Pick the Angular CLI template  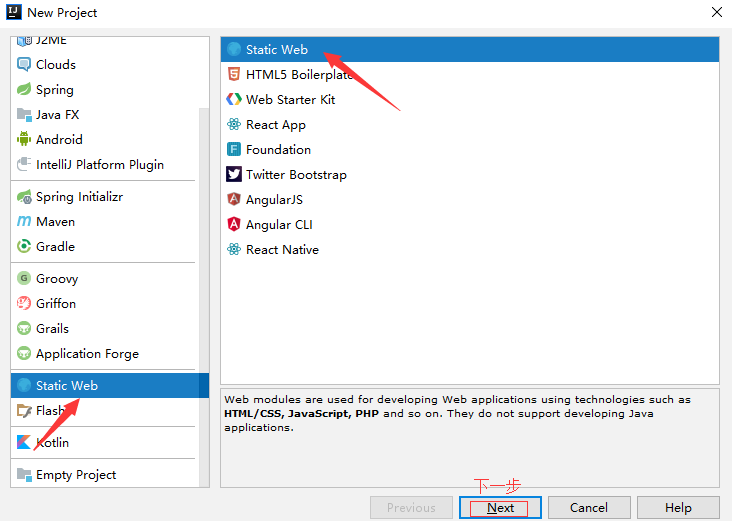click(x=470, y=224)
